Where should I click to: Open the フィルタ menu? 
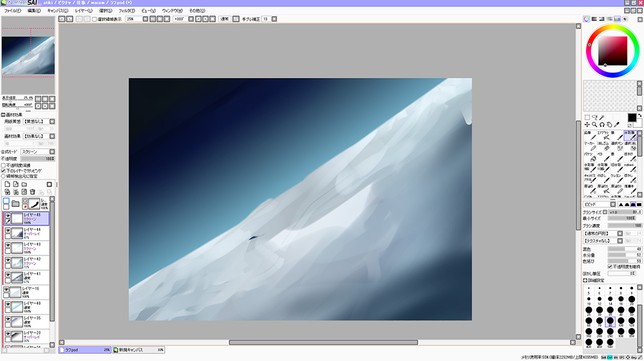coord(126,11)
